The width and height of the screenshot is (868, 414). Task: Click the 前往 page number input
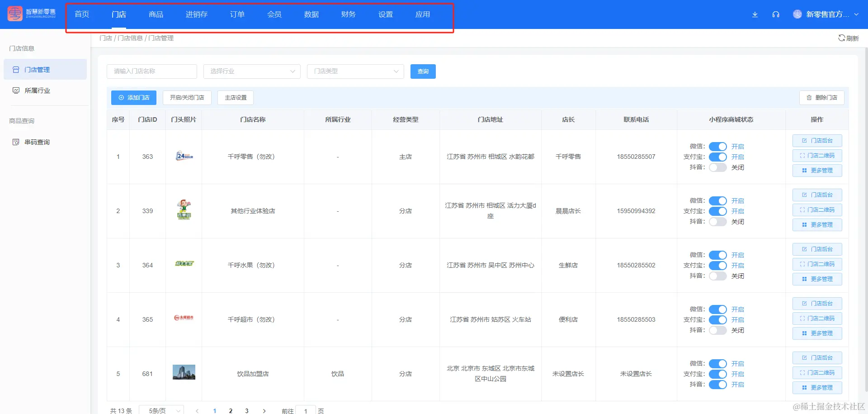[306, 410]
